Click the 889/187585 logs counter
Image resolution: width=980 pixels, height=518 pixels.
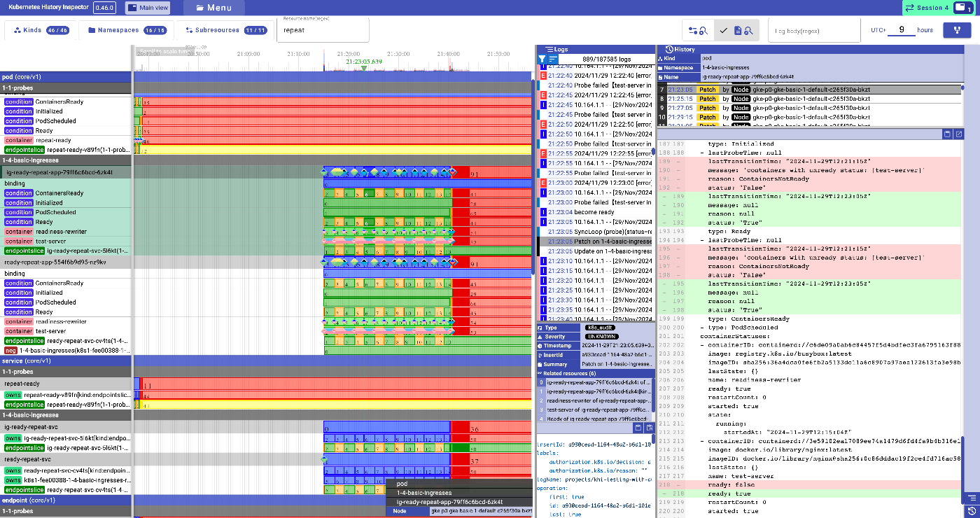(x=605, y=59)
